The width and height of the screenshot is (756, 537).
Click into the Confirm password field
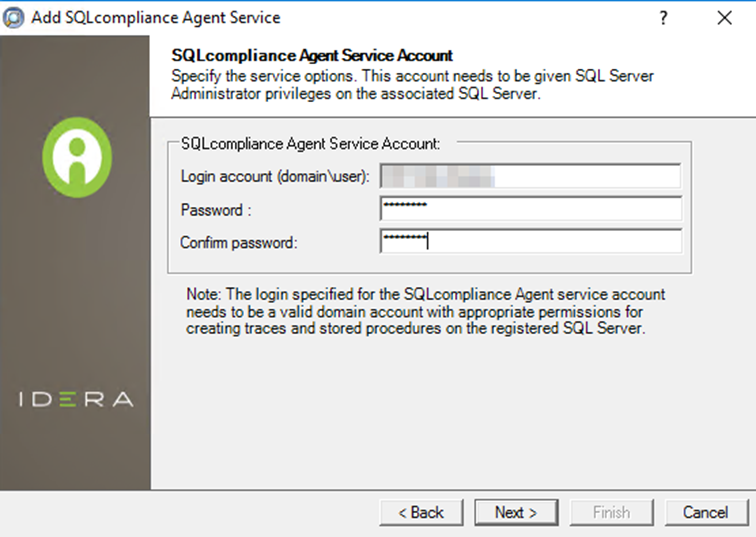(530, 241)
